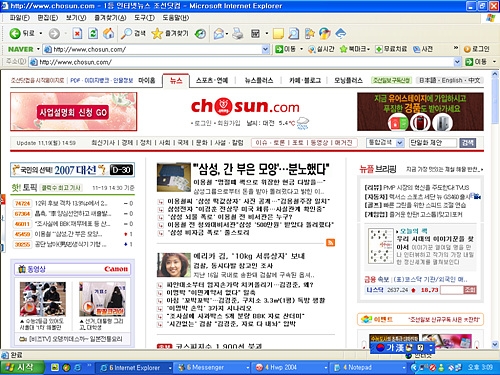Click the Korean IME 가 language bar icon
The height and width of the screenshot is (375, 500).
[390, 348]
